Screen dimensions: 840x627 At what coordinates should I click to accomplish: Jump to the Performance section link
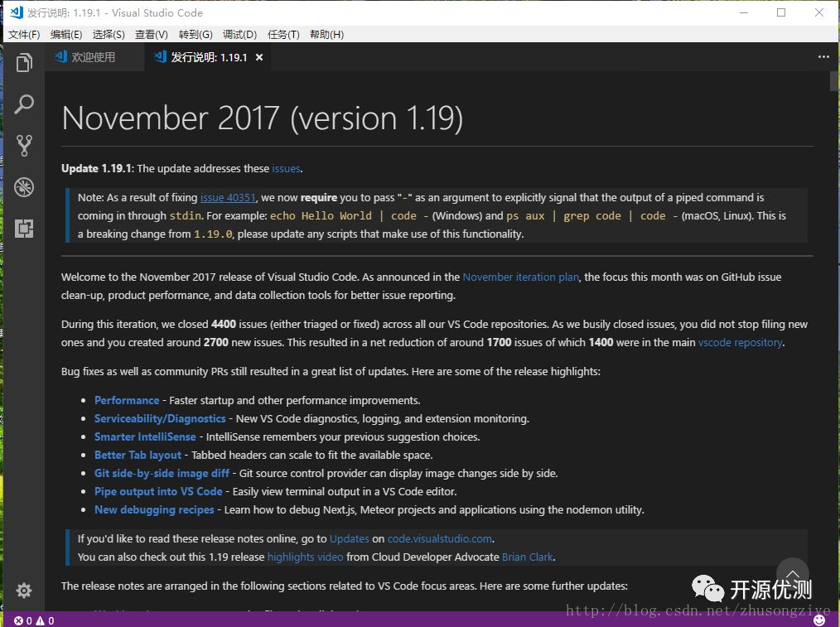coord(127,401)
